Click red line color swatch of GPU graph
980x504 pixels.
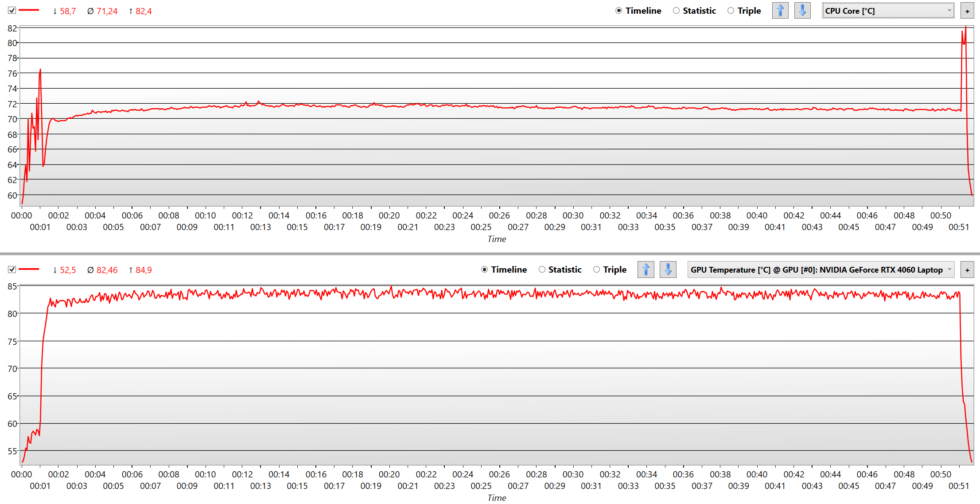click(29, 269)
